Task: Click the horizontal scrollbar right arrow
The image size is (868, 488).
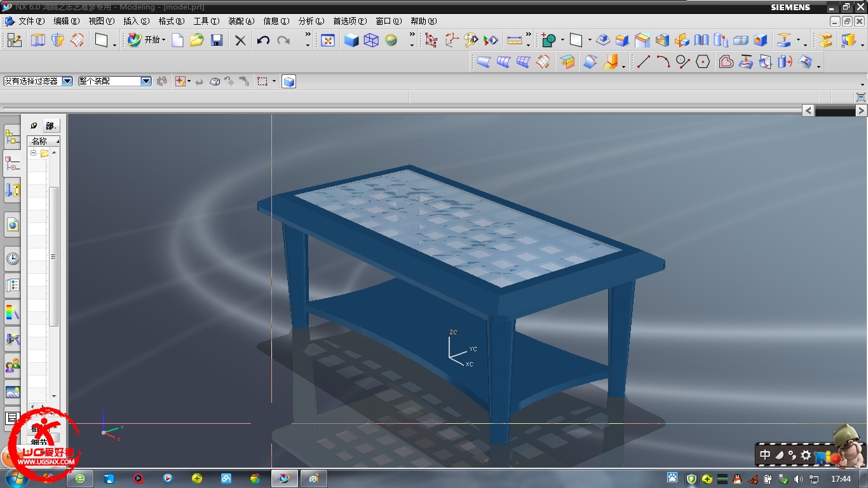Action: pyautogui.click(x=861, y=111)
